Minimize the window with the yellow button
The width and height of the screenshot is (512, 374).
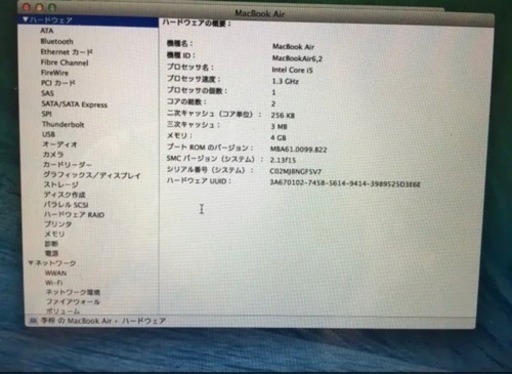click(x=39, y=7)
